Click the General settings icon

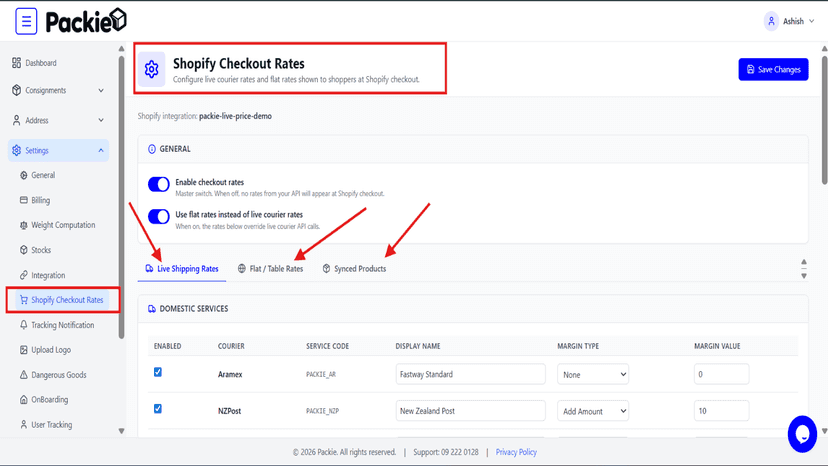pos(23,175)
